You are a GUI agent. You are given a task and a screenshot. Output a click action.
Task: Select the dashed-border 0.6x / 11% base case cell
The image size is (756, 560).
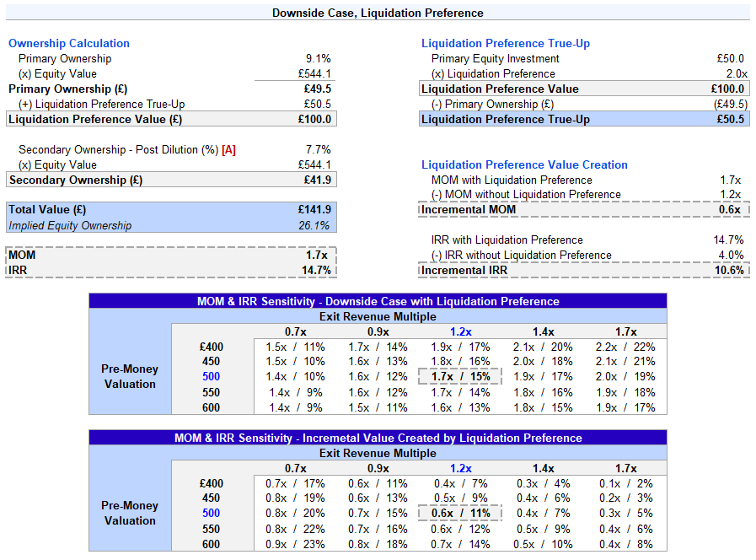coord(460,514)
